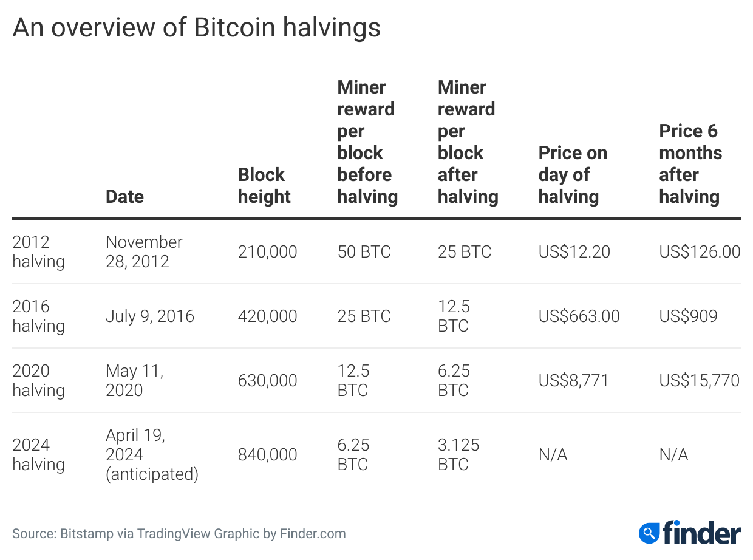This screenshot has height=560, width=753.
Task: Click Miner reward per block before halving header
Action: coord(367,142)
